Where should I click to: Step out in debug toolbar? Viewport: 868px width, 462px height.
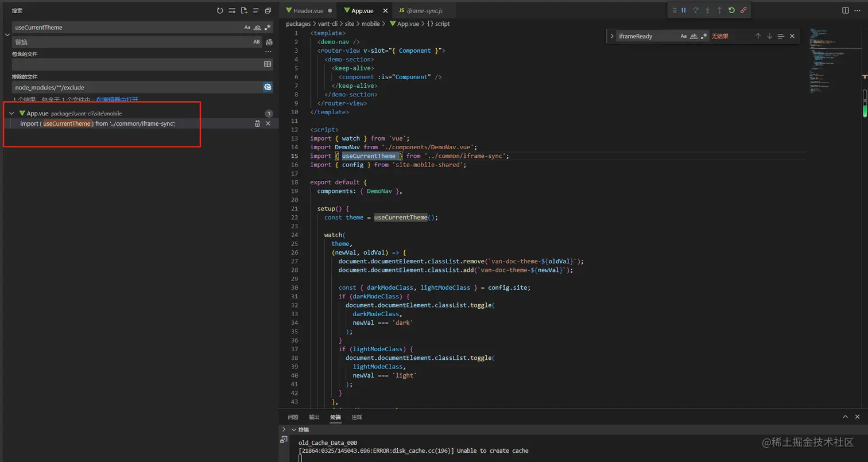tap(719, 10)
